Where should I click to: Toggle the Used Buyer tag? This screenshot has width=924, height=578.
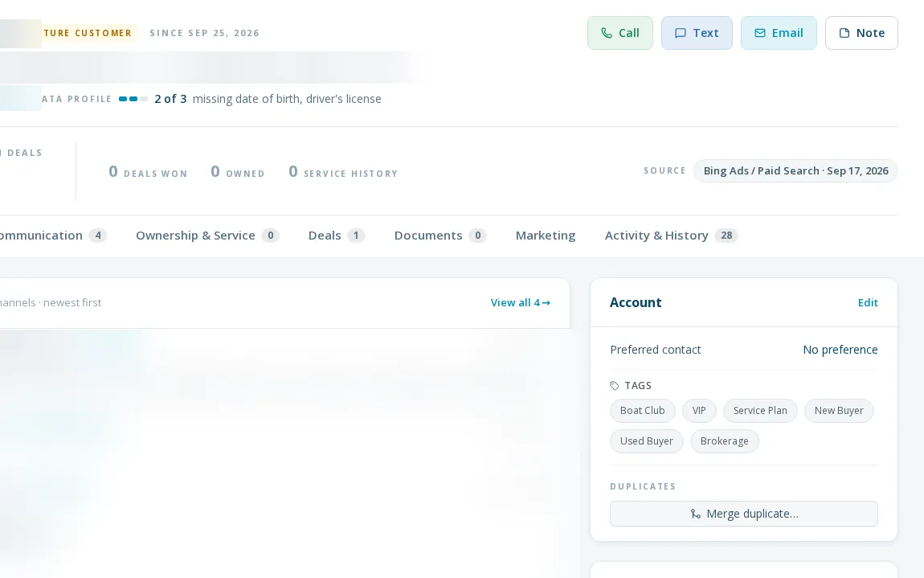647,441
